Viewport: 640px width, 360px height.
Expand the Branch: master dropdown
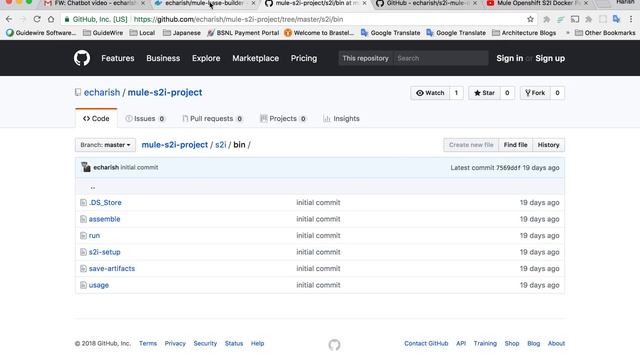coord(105,145)
